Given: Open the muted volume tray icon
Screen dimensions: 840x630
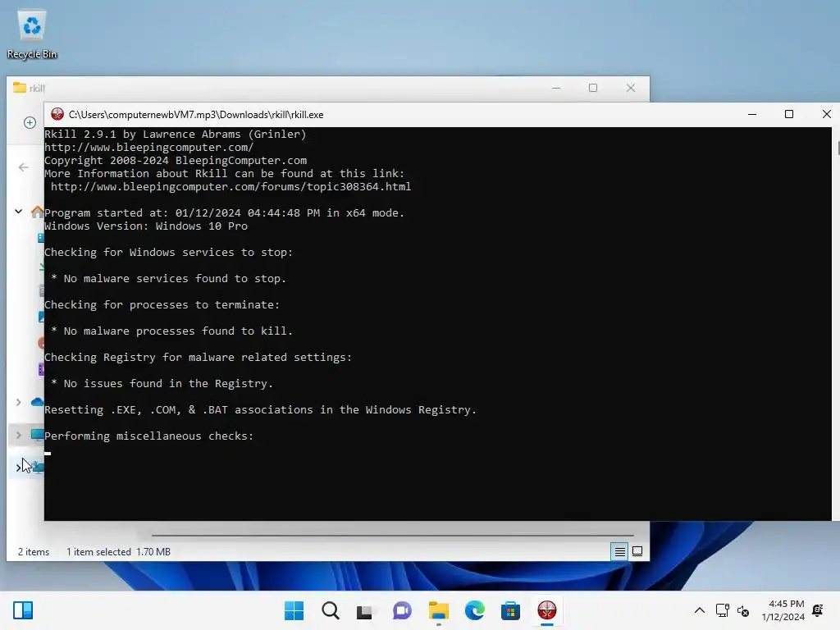Looking at the screenshot, I should point(743,610).
